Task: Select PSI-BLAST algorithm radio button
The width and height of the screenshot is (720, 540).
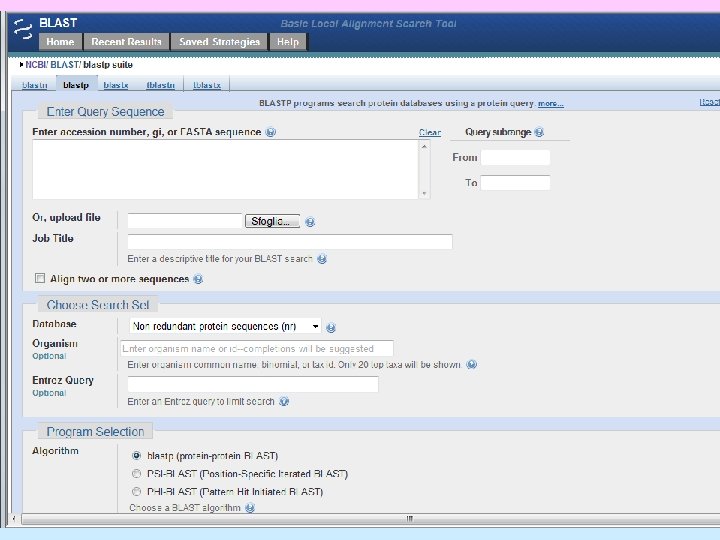Action: (x=136, y=473)
